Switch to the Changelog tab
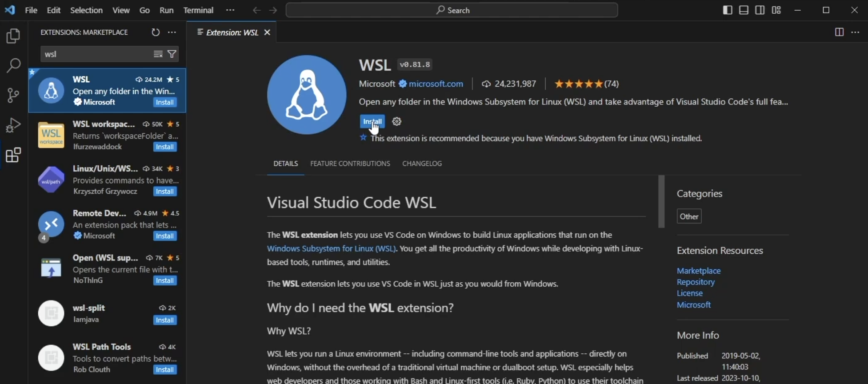This screenshot has width=868, height=384. [422, 164]
